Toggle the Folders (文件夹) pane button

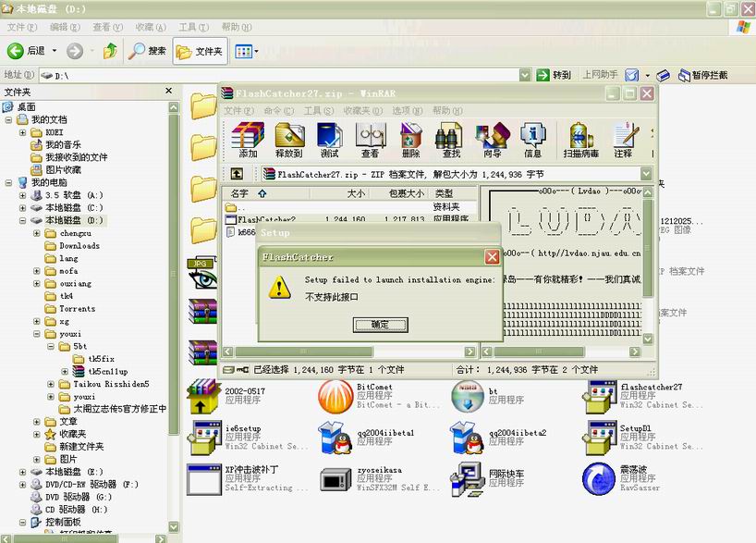click(200, 51)
